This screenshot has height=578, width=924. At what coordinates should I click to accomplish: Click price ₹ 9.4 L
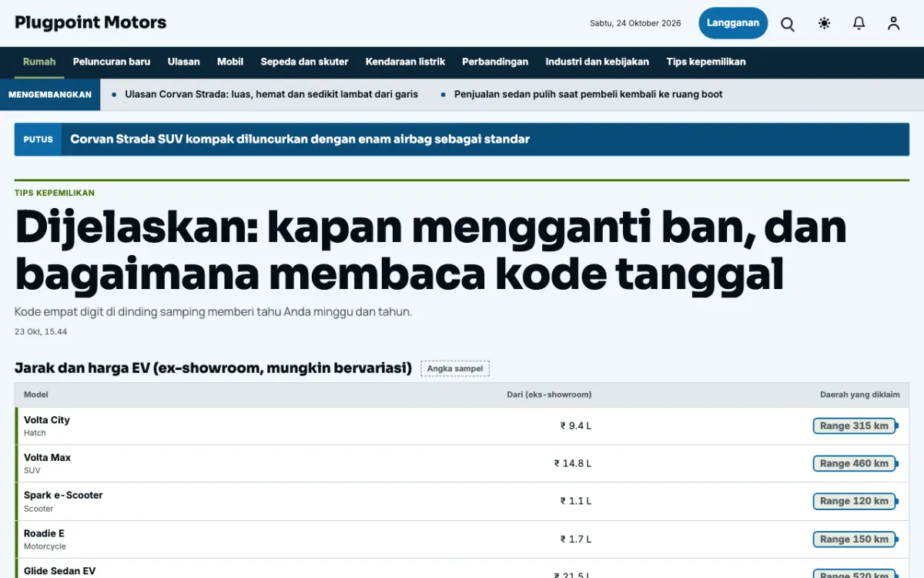pos(576,425)
